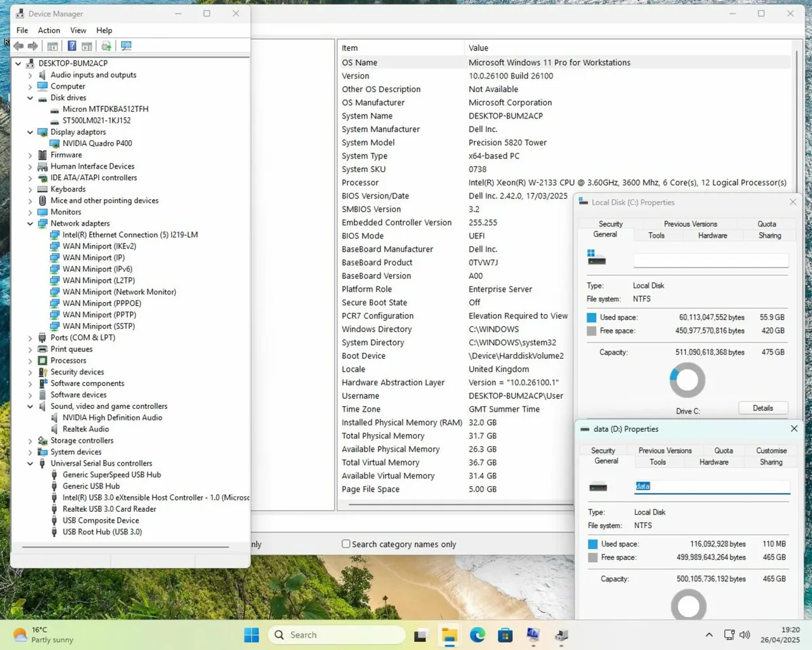
Task: Collapse the Display adaptors node
Action: (30, 132)
